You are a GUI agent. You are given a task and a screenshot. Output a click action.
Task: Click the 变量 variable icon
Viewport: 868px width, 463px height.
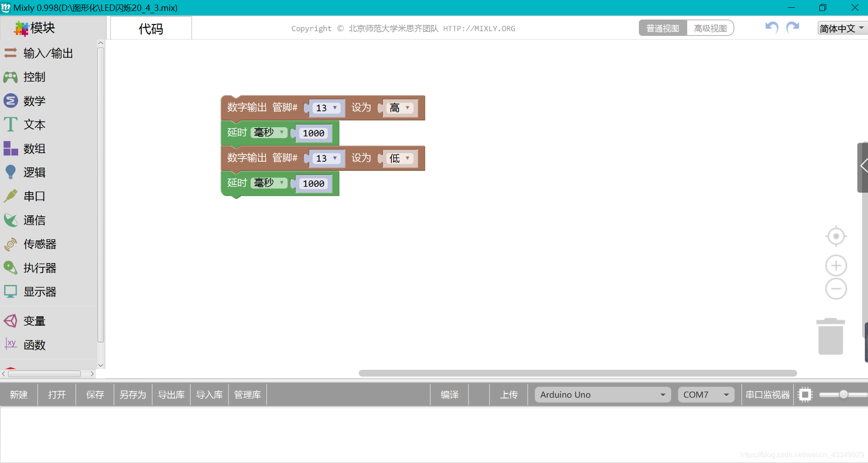click(10, 321)
